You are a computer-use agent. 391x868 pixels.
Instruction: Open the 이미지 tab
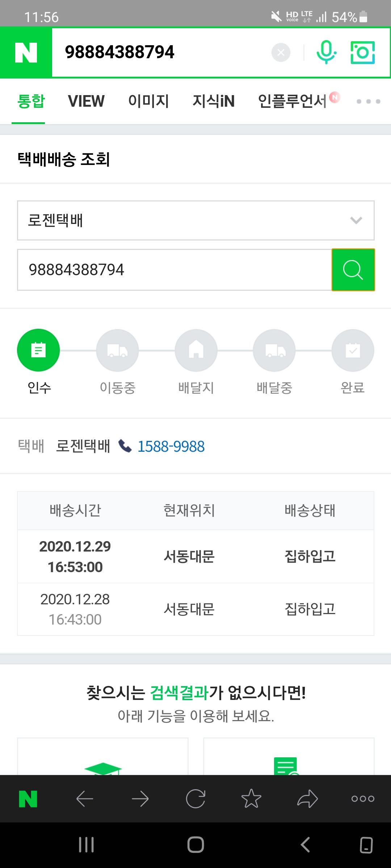pyautogui.click(x=148, y=101)
